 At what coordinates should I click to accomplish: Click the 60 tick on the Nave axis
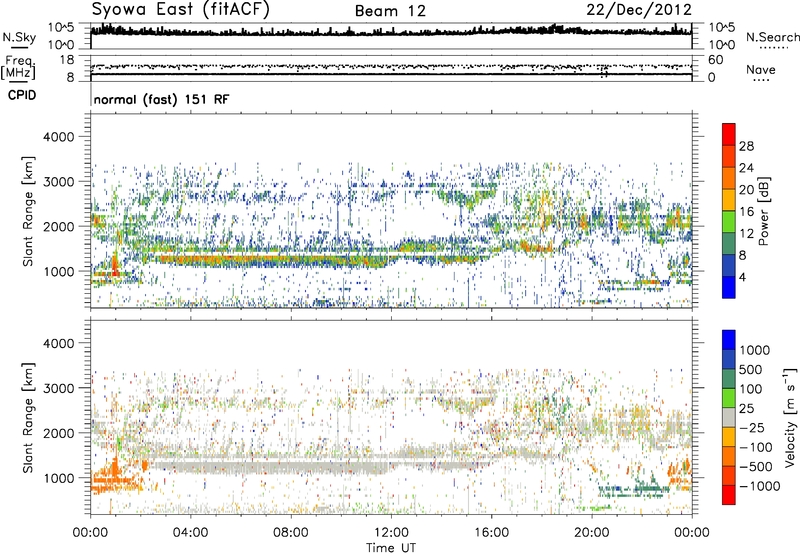pyautogui.click(x=716, y=60)
